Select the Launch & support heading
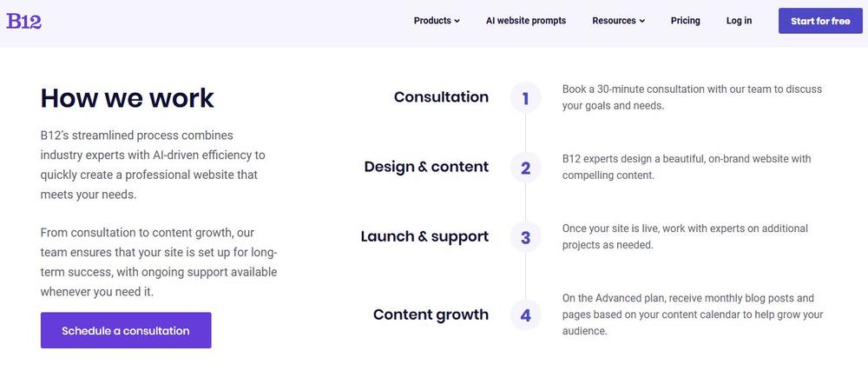Screen dimensions: 868x384 (x=424, y=236)
